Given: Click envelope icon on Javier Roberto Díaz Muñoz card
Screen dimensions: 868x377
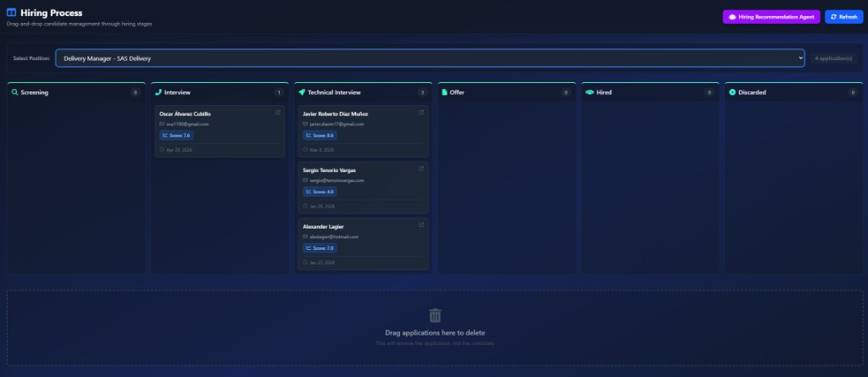Looking at the screenshot, I should [305, 124].
